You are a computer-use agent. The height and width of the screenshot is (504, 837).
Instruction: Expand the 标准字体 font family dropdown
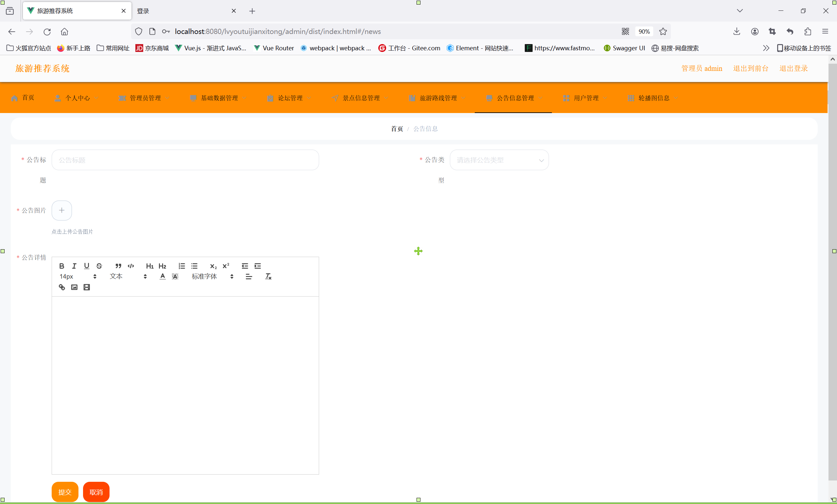coord(212,276)
